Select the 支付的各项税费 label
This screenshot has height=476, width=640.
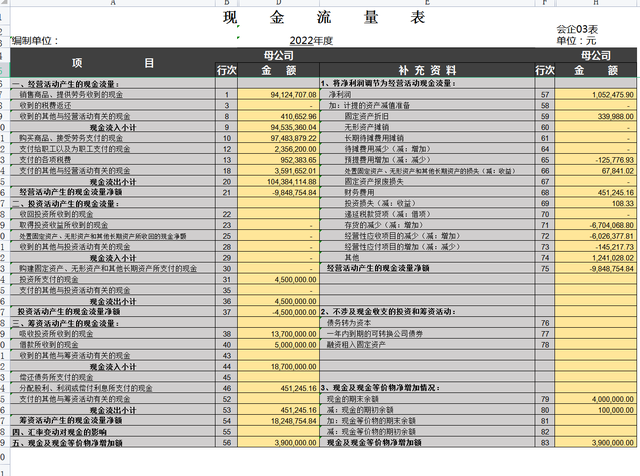click(45, 160)
